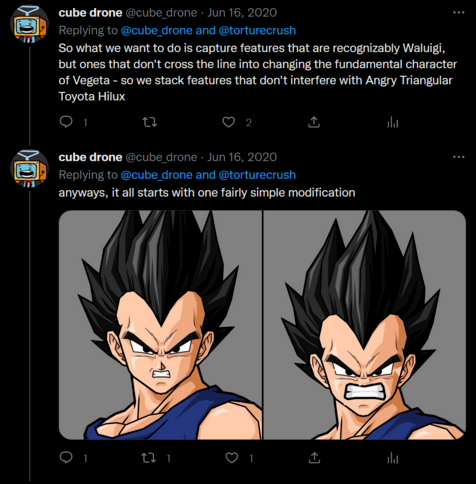Open Jun 16, 2020 timestamp of first tweet

[x=242, y=13]
